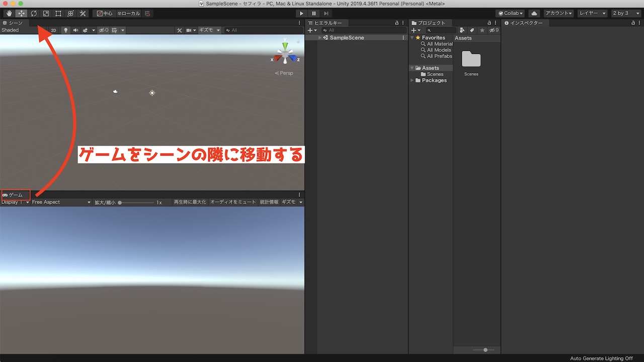The height and width of the screenshot is (362, 644).
Task: Toggle scene lighting in the Scene view
Action: coord(65,30)
